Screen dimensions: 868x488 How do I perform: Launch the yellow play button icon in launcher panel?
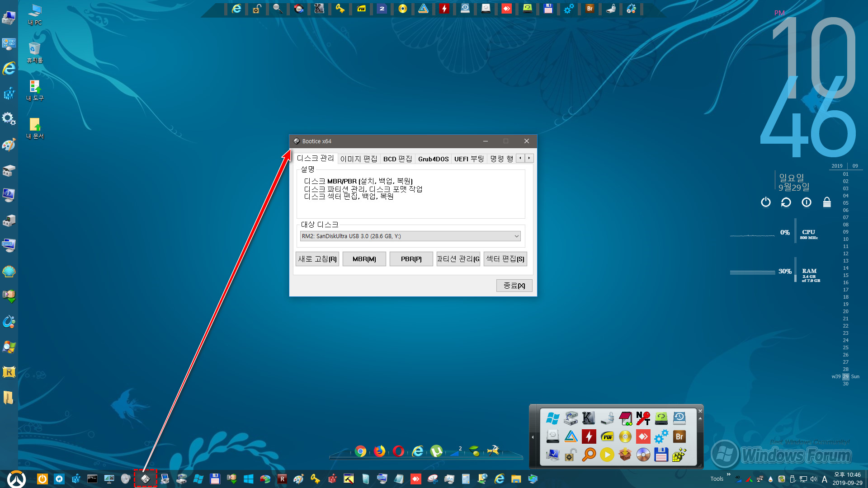click(x=607, y=455)
